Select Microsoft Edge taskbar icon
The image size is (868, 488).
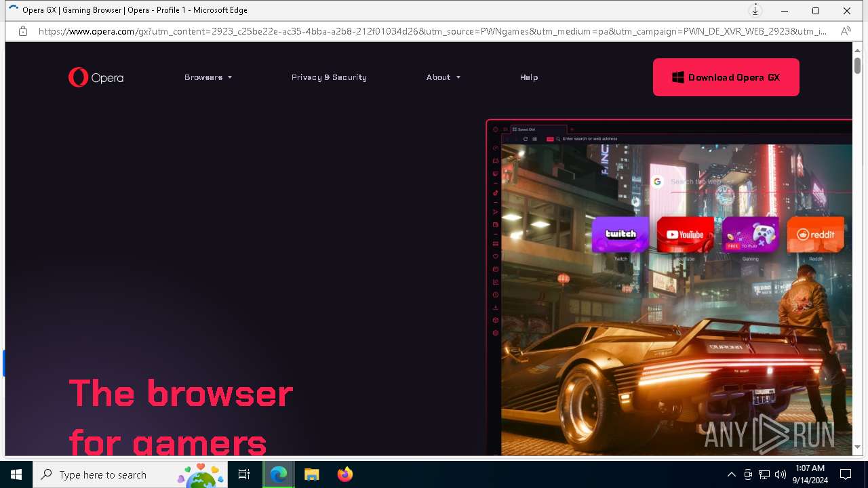[279, 474]
